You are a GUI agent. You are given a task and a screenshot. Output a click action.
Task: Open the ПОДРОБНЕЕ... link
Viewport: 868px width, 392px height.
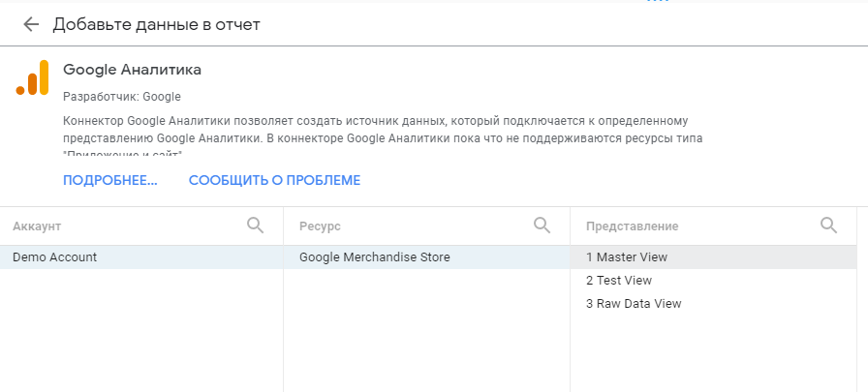(x=110, y=180)
